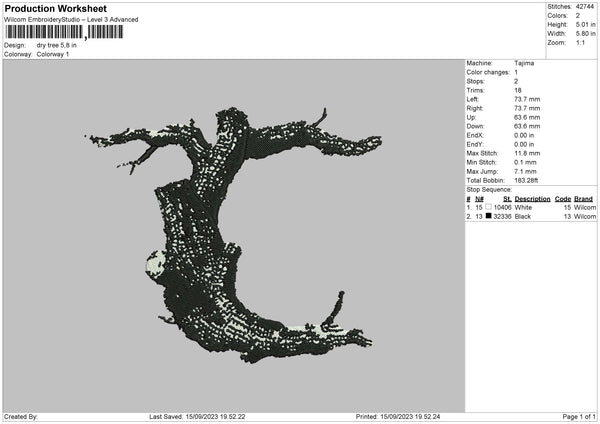Image resolution: width=600 pixels, height=424 pixels.
Task: Click the Max Stitch value 11.8 mm
Action: (527, 153)
